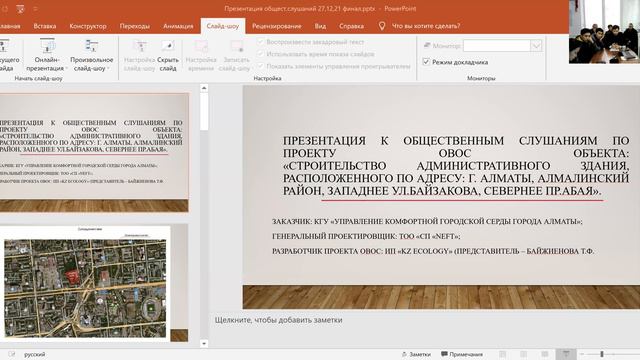Open the Переходы tab
Viewport: 640px width, 360px height.
pyautogui.click(x=134, y=26)
